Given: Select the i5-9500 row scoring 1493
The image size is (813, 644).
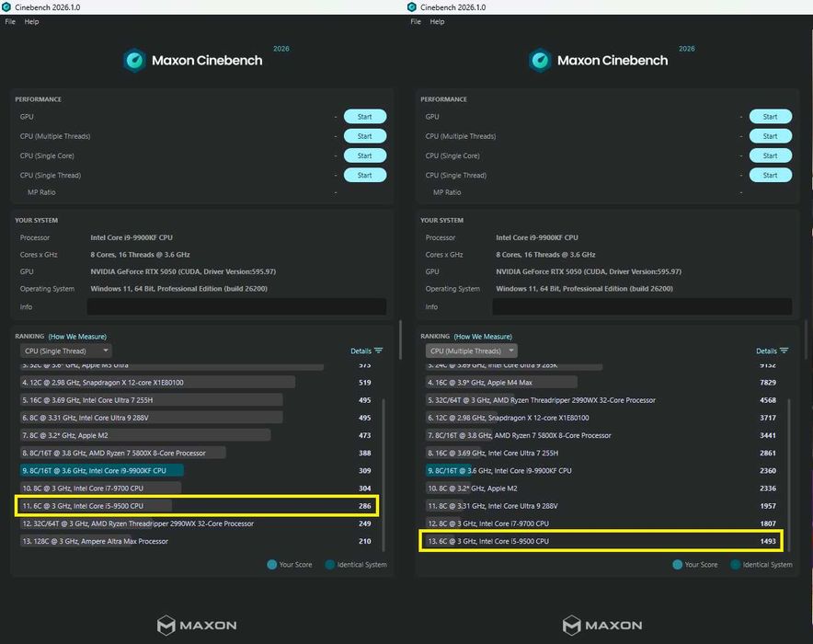Looking at the screenshot, I should pos(603,541).
